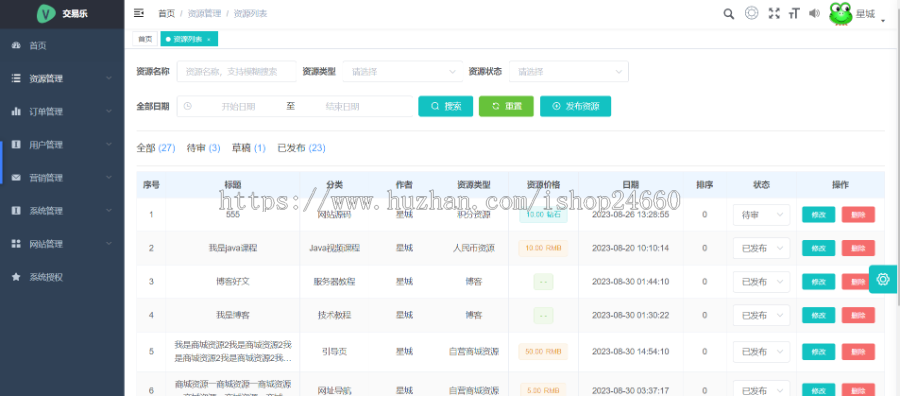Screen dimensions: 900x396
Task: Open status dropdown for row 555
Action: [x=761, y=215]
